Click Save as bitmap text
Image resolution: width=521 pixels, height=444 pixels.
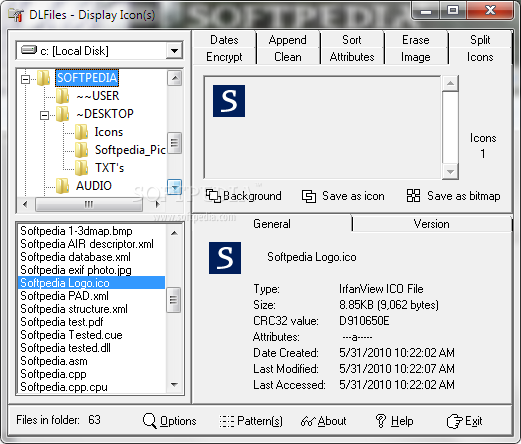[464, 196]
